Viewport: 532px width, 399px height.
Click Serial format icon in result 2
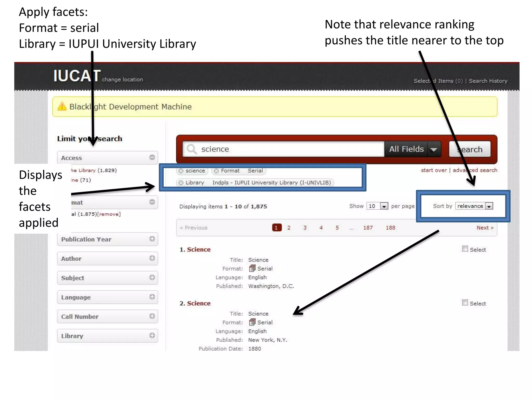click(x=252, y=322)
